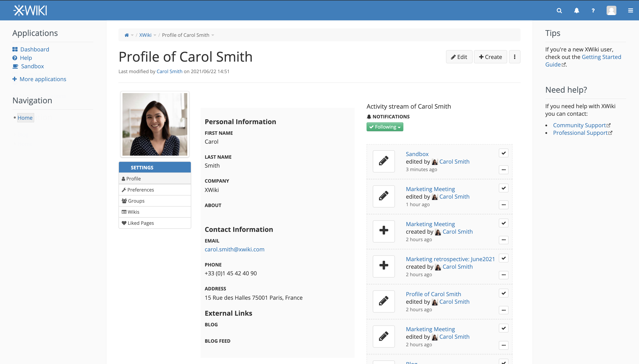Viewport: 639px width, 364px height.
Task: Open the three-dot page actions menu
Action: tap(514, 57)
